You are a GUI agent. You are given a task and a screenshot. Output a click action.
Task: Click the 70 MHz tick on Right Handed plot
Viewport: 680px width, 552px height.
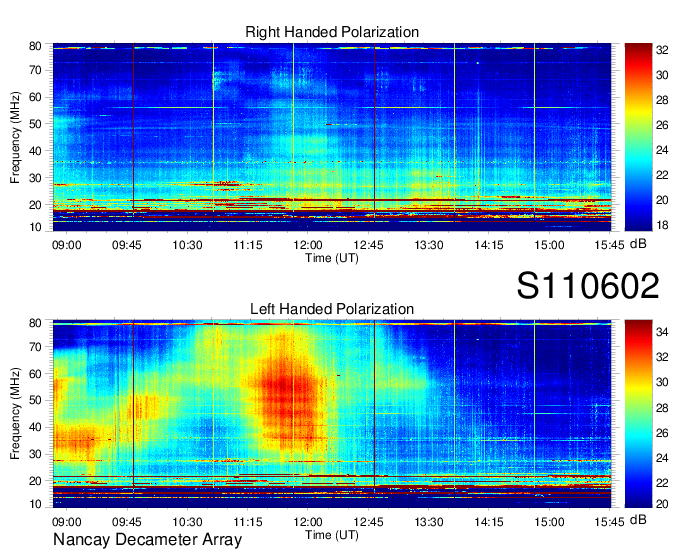(35, 70)
